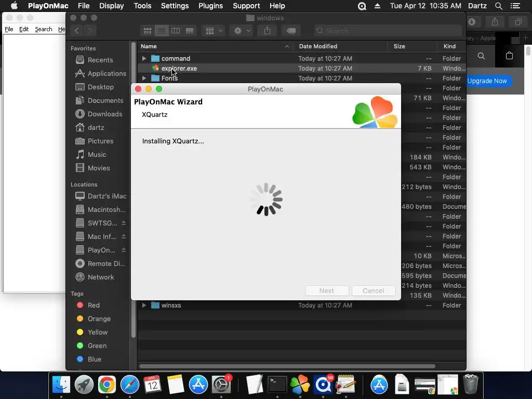The height and width of the screenshot is (399, 532).
Task: Open Documents in Finder sidebar
Action: (x=99, y=100)
